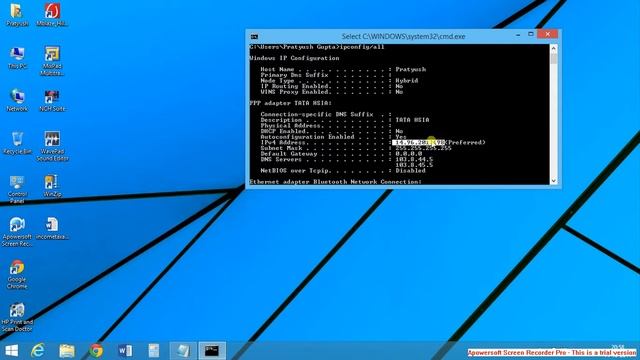Open the Control Panel shortcut
This screenshot has width=640, height=360.
17,189
